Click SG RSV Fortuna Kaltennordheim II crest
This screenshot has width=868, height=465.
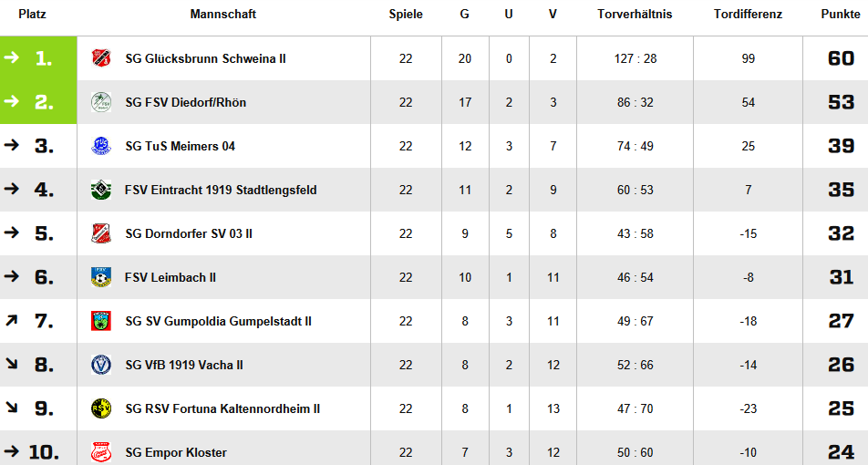click(x=100, y=408)
